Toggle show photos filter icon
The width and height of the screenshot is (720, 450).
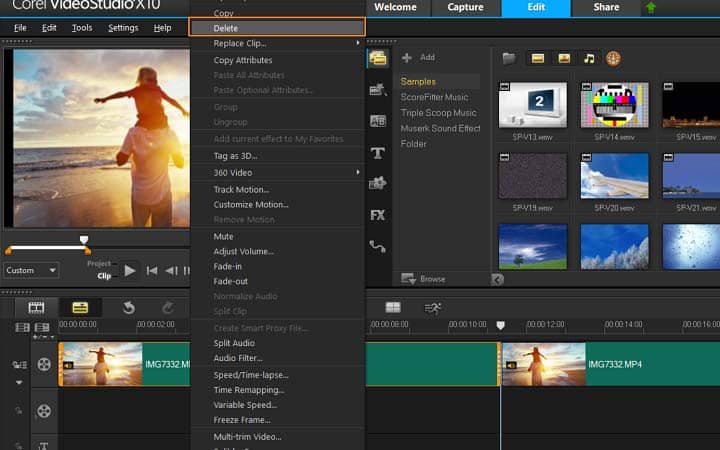(564, 58)
